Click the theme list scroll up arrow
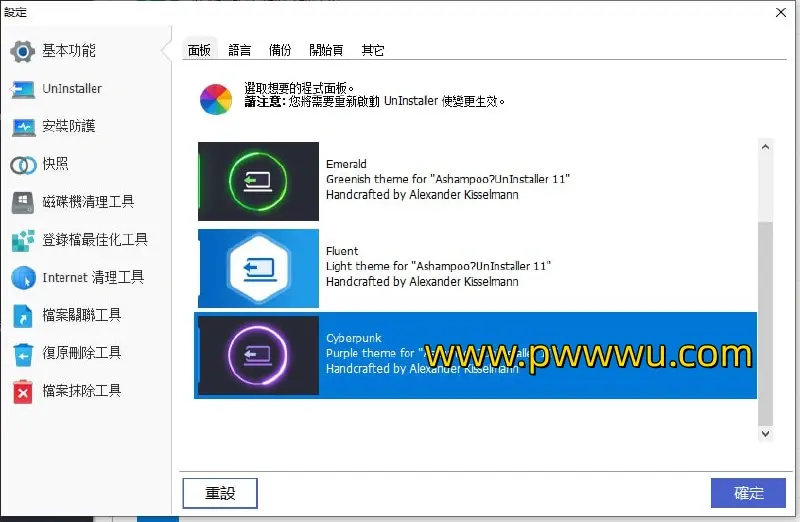This screenshot has width=800, height=522. click(766, 147)
